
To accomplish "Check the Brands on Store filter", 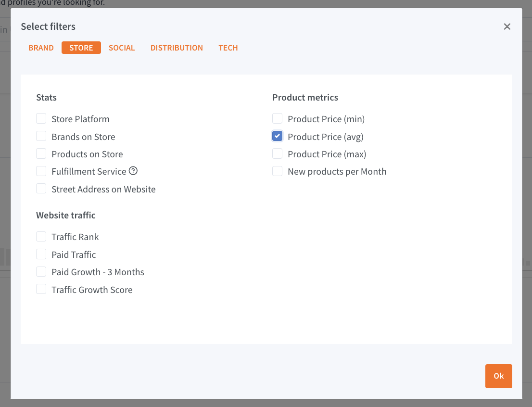I will tap(41, 136).
